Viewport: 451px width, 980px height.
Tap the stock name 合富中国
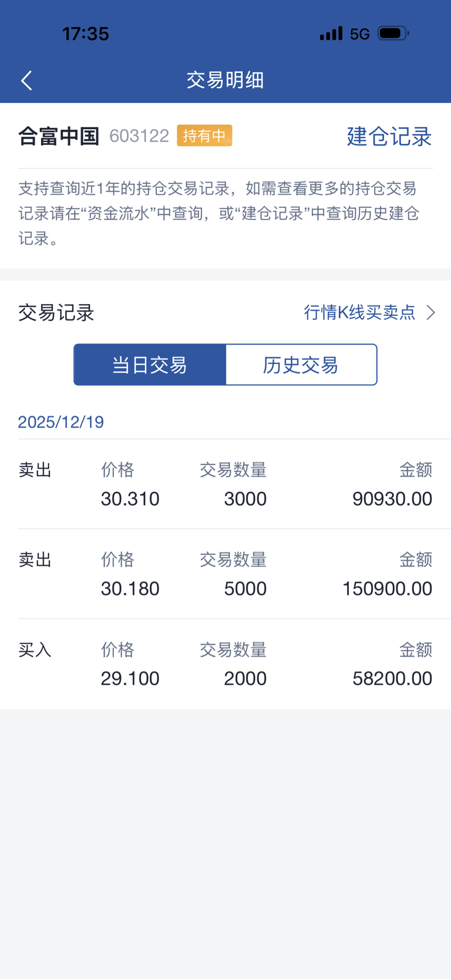(x=59, y=136)
